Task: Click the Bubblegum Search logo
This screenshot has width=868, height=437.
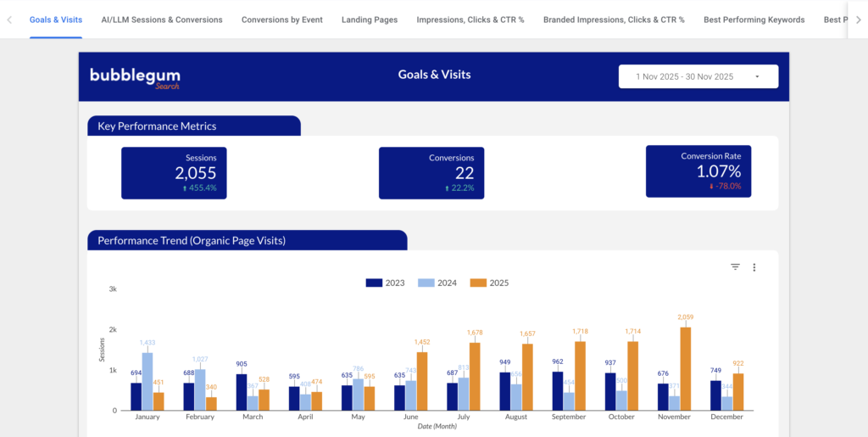Action: (135, 77)
